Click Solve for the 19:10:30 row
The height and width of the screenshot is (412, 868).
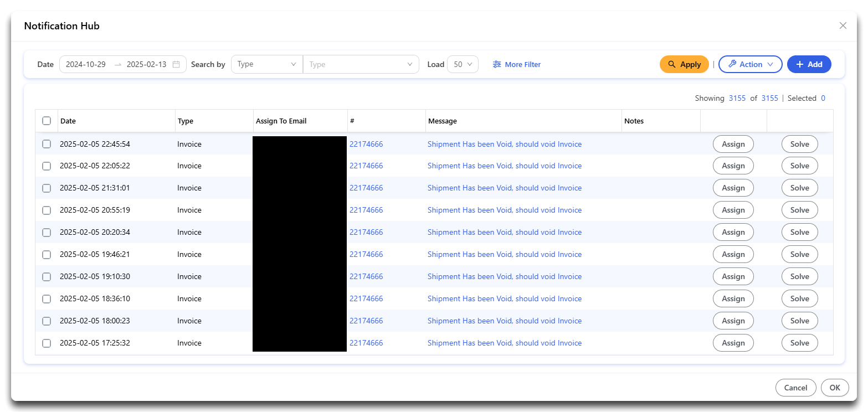800,276
